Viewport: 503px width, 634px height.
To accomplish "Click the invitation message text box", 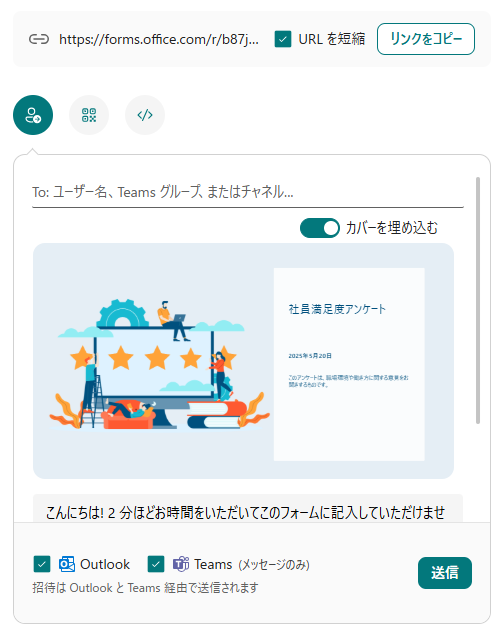I will pyautogui.click(x=248, y=508).
